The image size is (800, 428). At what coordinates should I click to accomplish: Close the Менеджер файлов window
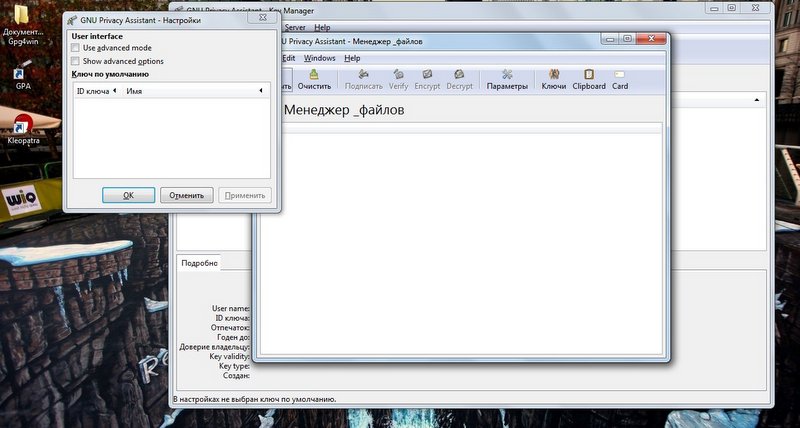tap(652, 38)
